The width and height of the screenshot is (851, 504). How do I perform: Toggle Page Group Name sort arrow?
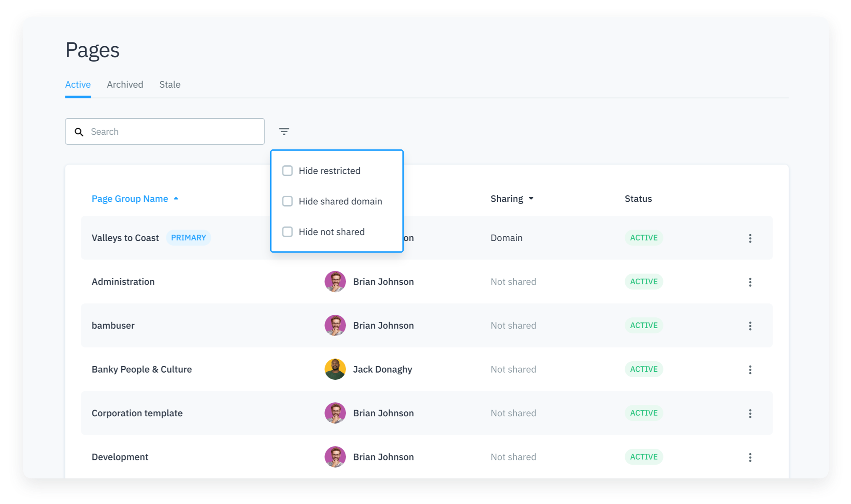click(176, 198)
